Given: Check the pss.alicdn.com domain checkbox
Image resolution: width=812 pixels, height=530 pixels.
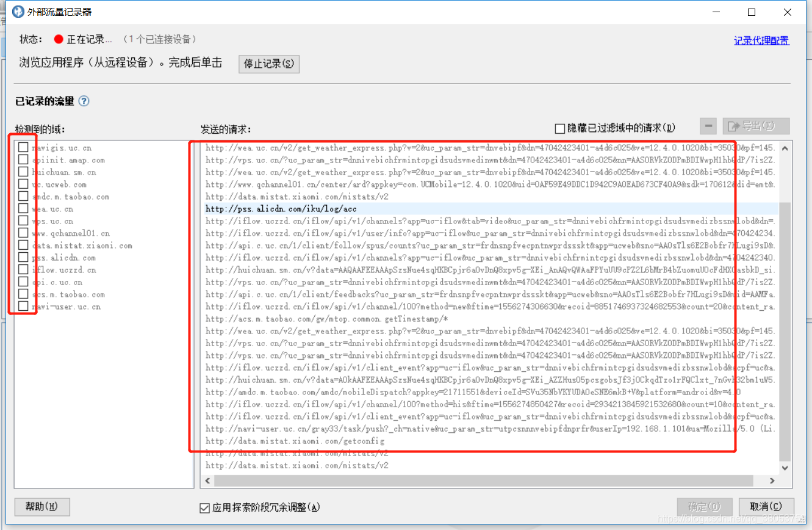Looking at the screenshot, I should click(23, 258).
